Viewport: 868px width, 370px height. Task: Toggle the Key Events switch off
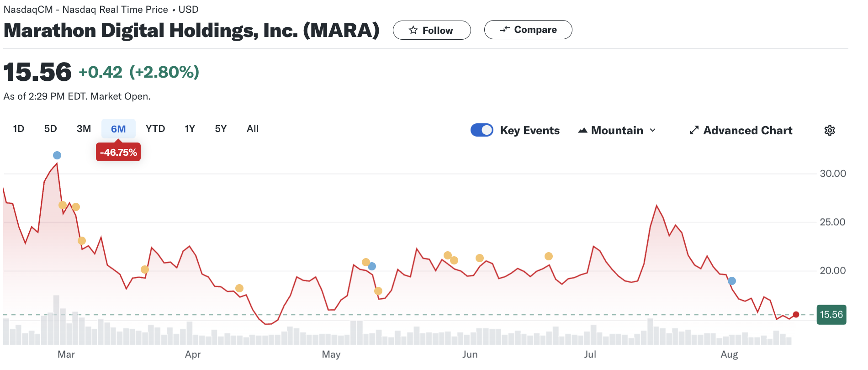pos(482,130)
